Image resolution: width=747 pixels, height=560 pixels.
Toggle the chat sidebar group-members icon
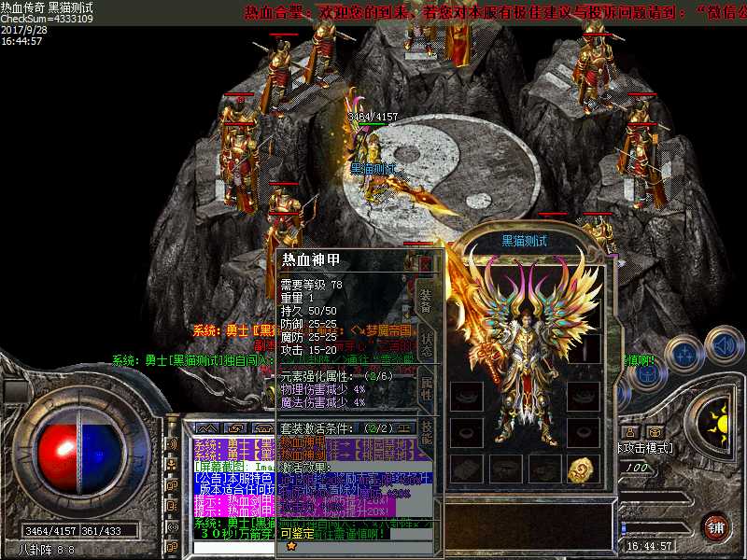coord(172,464)
